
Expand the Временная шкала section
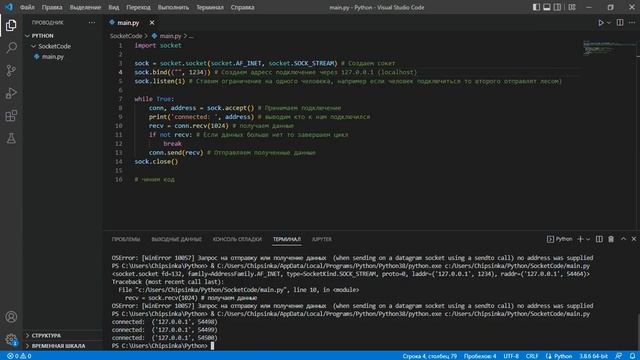pos(58,346)
